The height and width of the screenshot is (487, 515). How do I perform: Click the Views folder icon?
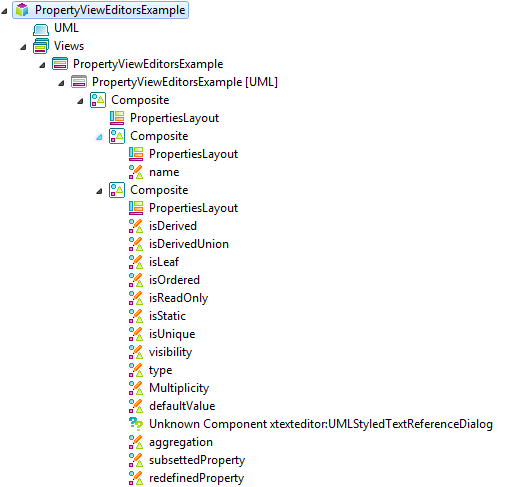(41, 46)
